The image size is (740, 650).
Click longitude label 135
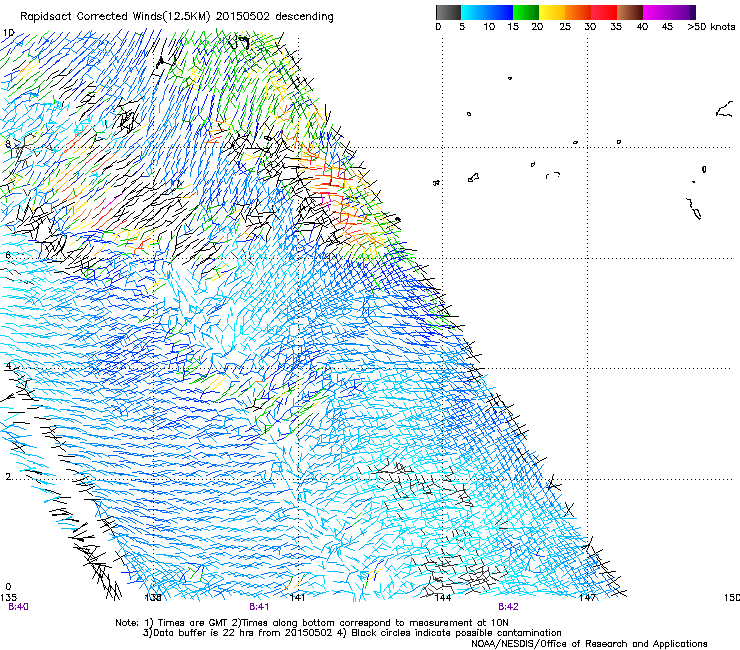[8, 598]
